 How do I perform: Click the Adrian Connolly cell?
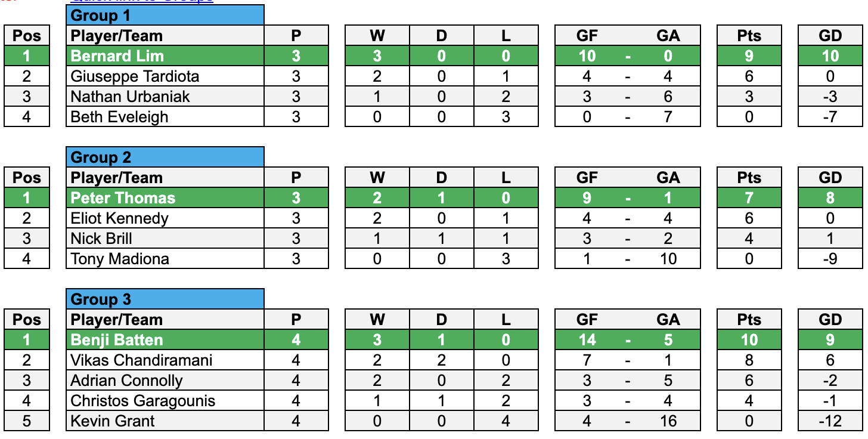[165, 381]
